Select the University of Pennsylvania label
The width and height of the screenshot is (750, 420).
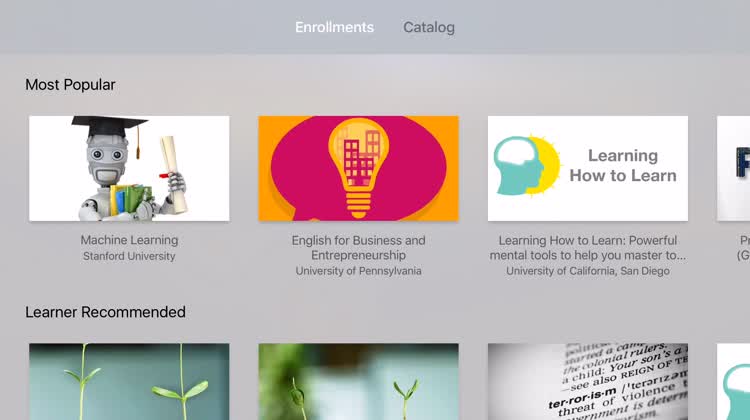[x=358, y=271]
